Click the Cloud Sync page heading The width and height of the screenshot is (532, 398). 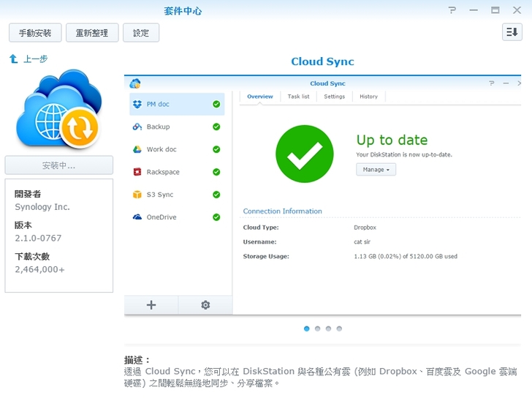[x=322, y=61]
